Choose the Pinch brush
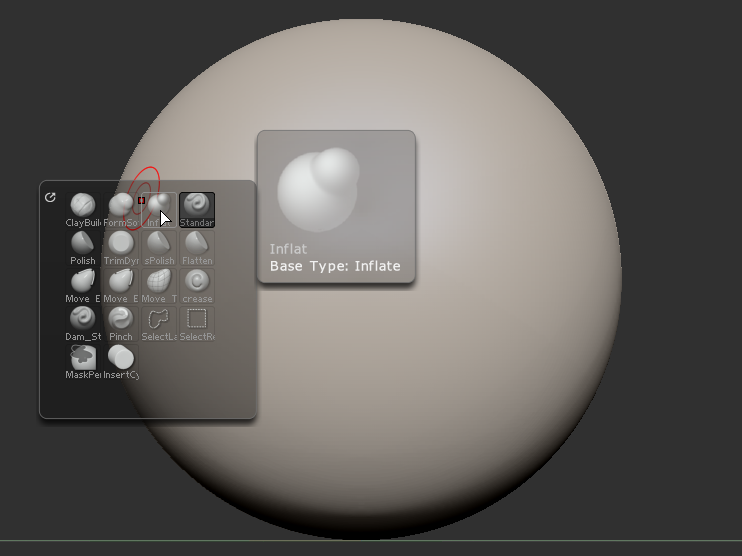Viewport: 742px width, 556px height. (x=121, y=324)
